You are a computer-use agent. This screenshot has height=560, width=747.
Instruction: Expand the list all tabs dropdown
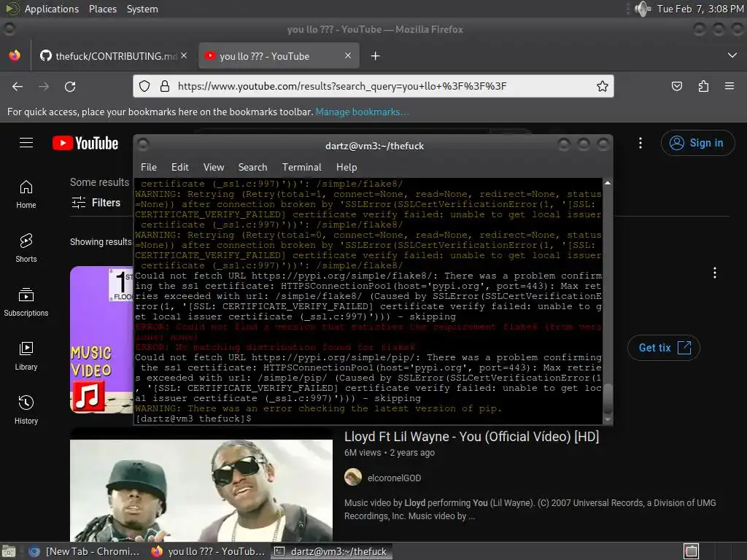pyautogui.click(x=732, y=55)
